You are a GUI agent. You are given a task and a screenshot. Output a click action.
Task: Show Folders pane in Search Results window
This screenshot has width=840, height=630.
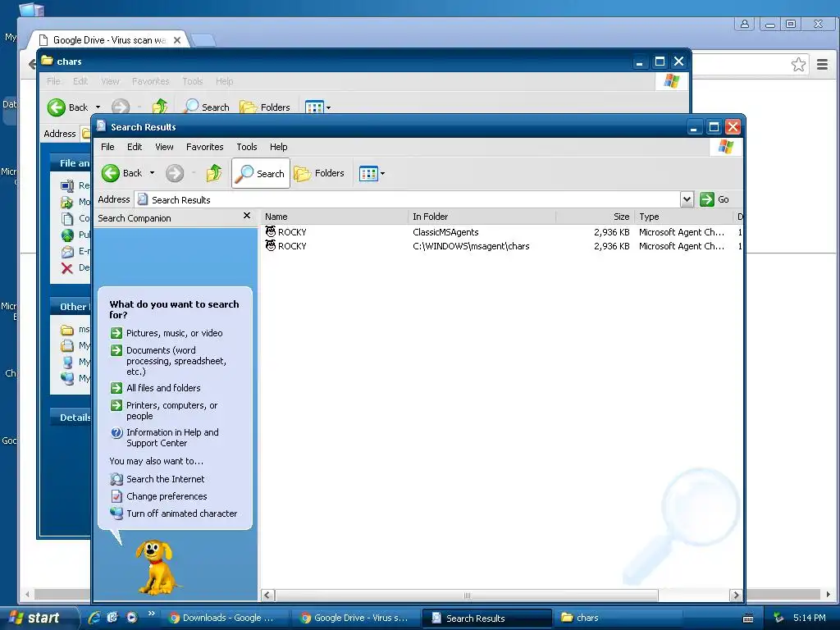319,173
